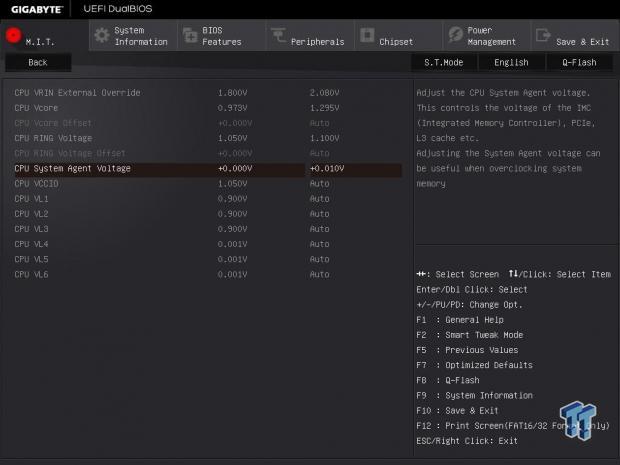Edit the CPU RING Voltage 1.100V value
The width and height of the screenshot is (620, 465).
click(x=324, y=138)
